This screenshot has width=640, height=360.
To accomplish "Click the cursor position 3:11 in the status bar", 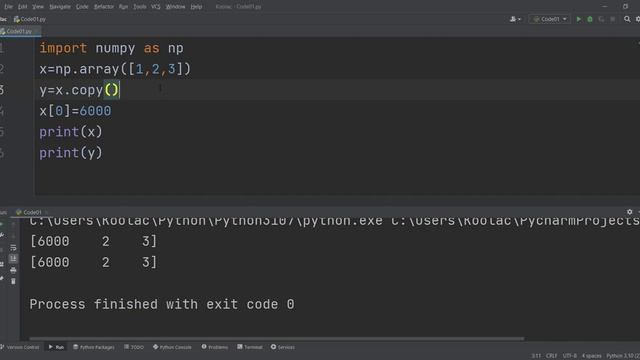I will coord(536,356).
